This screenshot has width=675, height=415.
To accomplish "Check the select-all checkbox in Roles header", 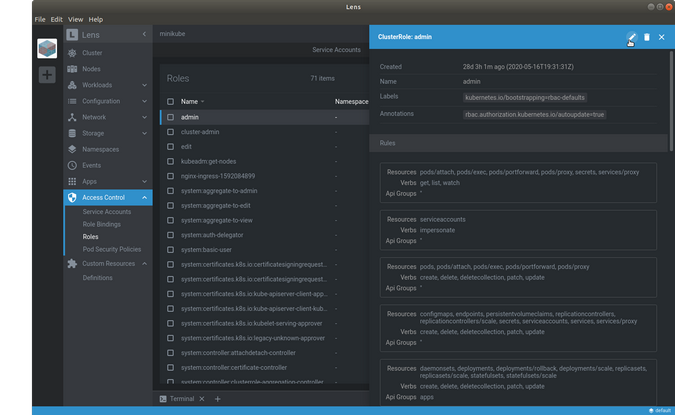I will pos(170,101).
